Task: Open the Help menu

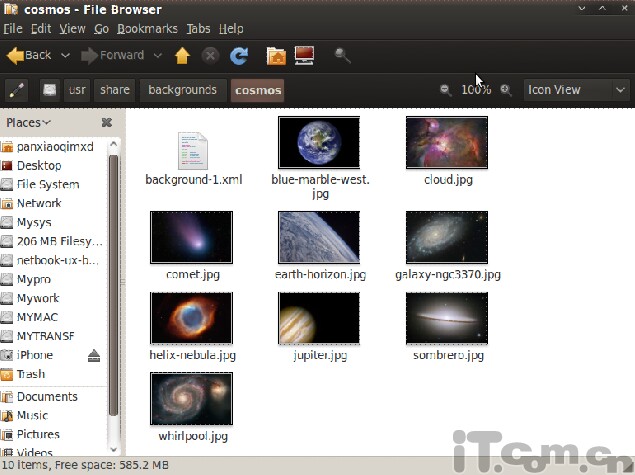Action: coord(231,29)
